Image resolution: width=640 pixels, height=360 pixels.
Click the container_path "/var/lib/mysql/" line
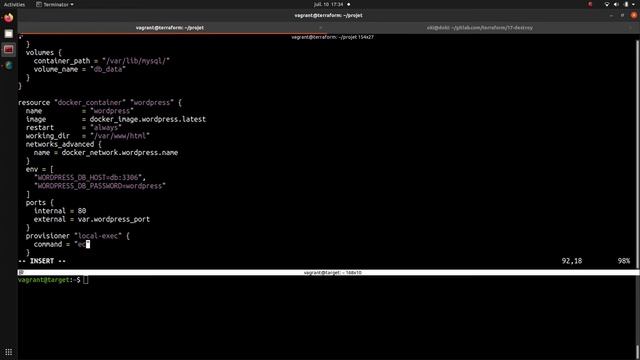pos(102,61)
